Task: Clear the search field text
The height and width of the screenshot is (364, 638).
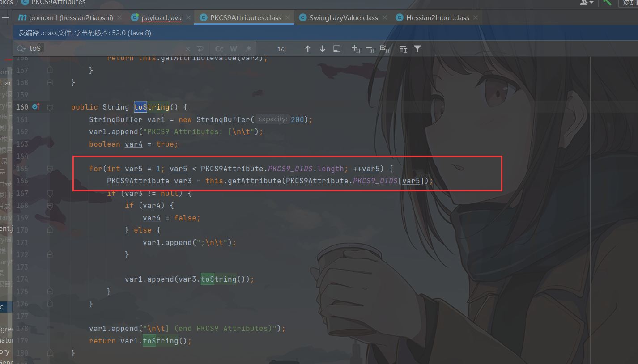Action: 188,49
